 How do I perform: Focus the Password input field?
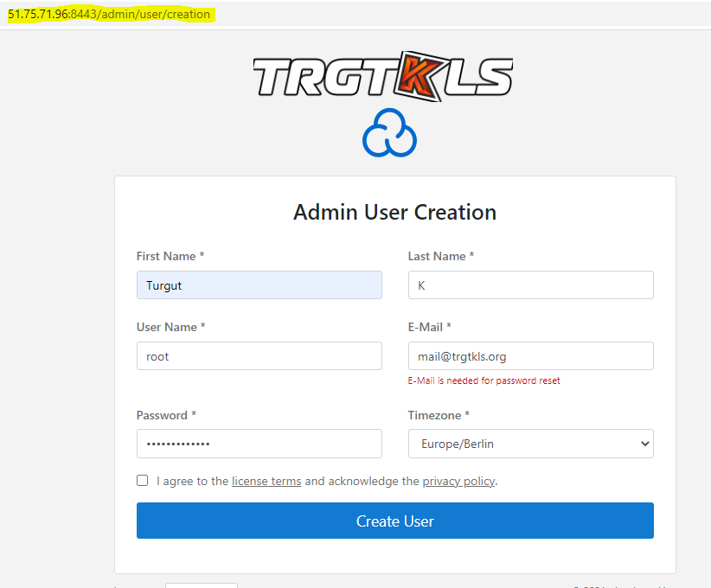tap(259, 444)
